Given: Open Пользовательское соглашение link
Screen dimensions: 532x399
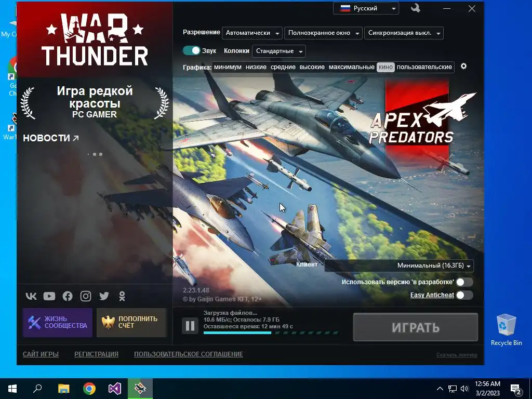Looking at the screenshot, I should (188, 354).
